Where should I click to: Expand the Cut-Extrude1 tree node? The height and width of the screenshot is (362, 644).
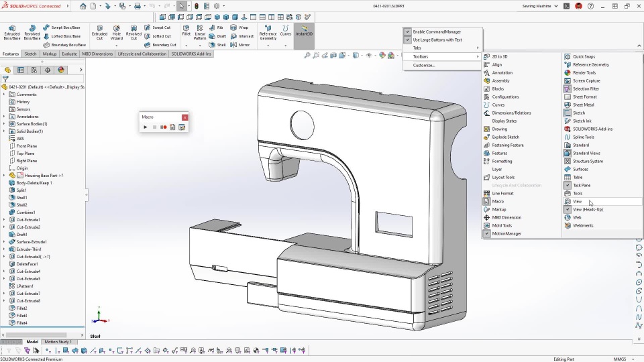tap(4, 220)
